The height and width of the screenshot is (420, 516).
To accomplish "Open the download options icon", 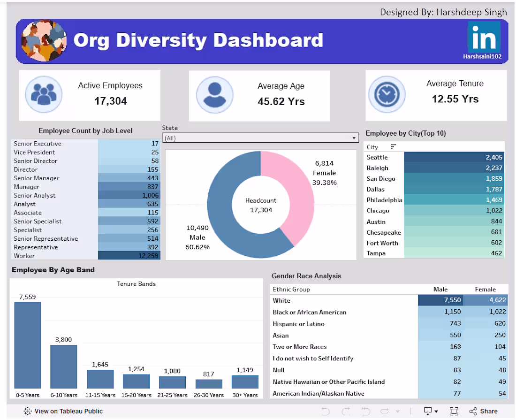I will (428, 411).
